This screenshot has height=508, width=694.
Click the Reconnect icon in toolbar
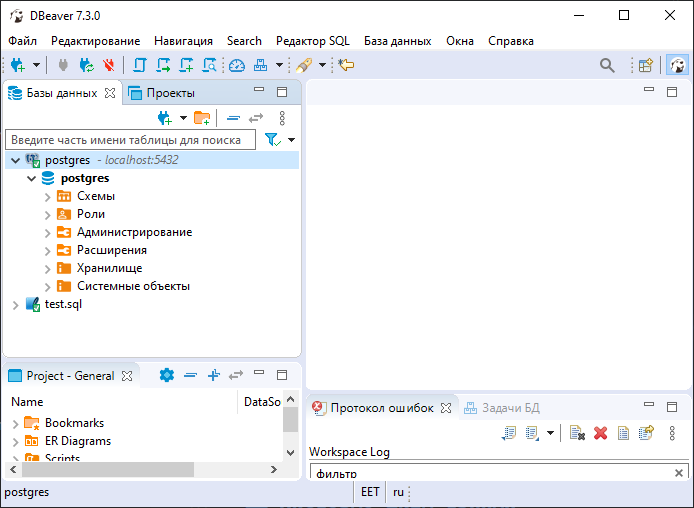coord(86,65)
